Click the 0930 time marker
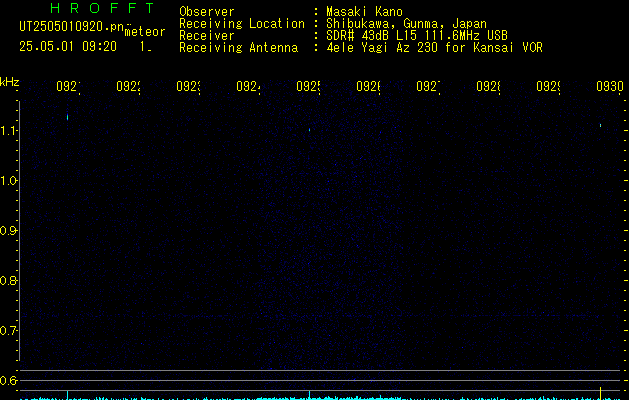Screen dimensions: 629x400 tap(610, 86)
